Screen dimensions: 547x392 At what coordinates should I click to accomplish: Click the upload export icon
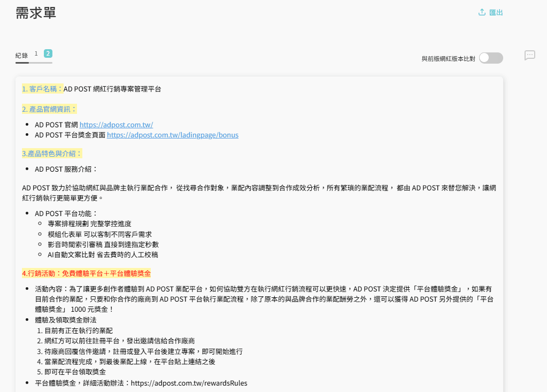[x=482, y=12]
